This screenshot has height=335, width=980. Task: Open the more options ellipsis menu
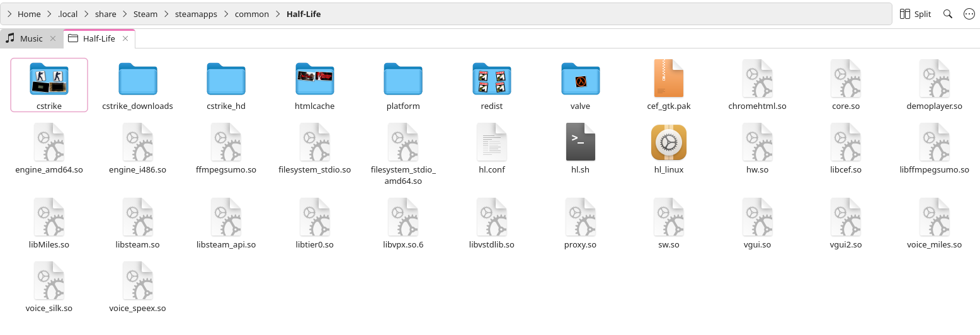[x=969, y=14]
